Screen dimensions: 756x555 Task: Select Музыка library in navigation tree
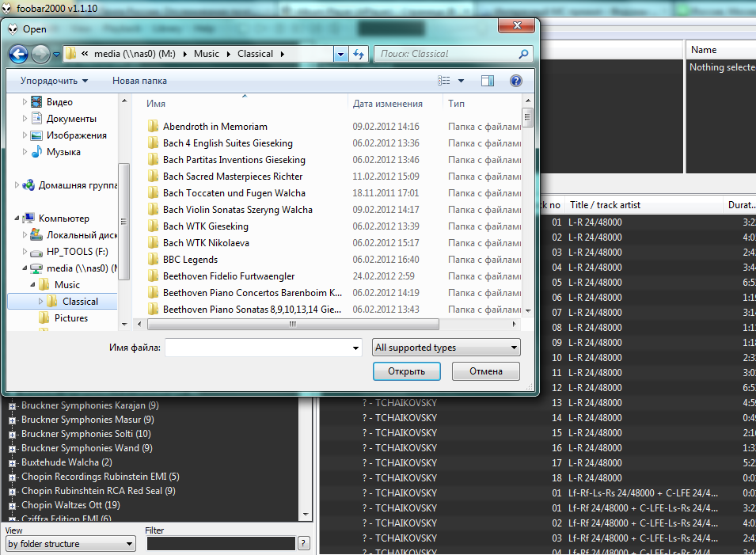click(63, 152)
